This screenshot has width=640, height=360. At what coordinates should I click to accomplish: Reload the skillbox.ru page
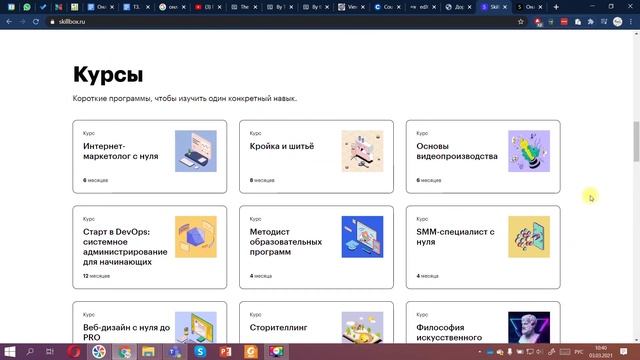(36, 22)
